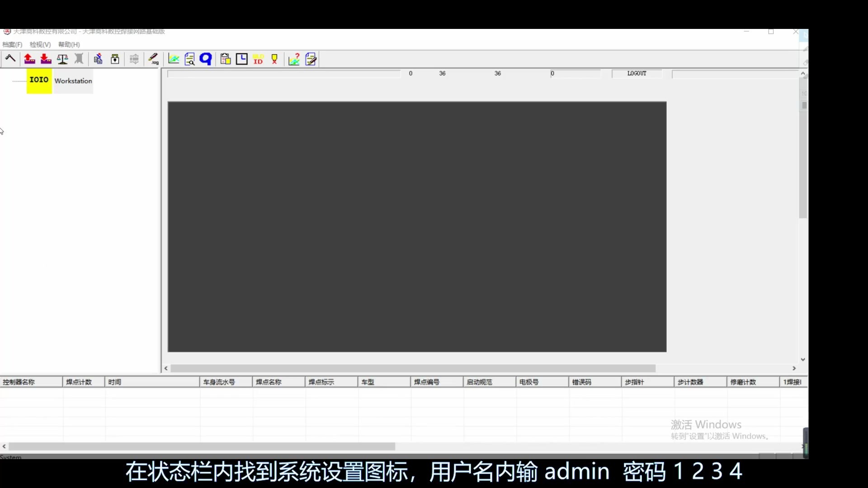This screenshot has width=868, height=488.
Task: Open the balance scale compare icon
Action: pos(62,59)
